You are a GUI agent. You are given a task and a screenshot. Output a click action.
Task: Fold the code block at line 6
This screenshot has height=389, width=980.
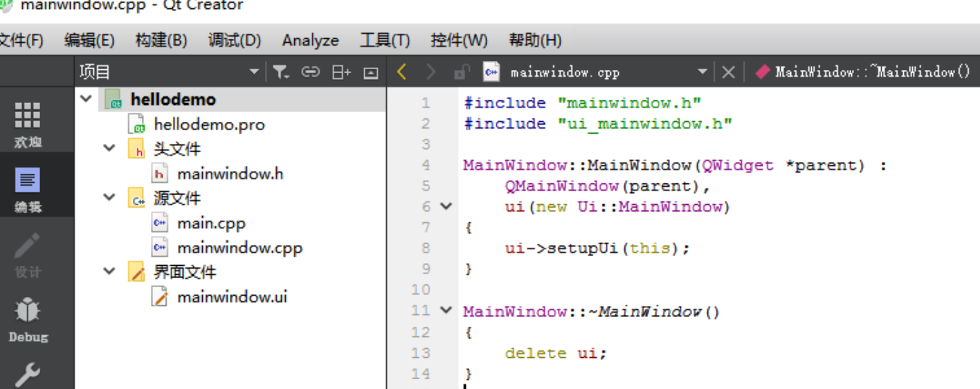coord(446,206)
